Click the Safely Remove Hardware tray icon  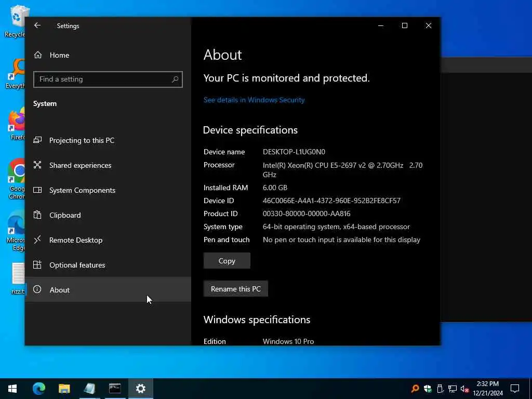tap(440, 389)
